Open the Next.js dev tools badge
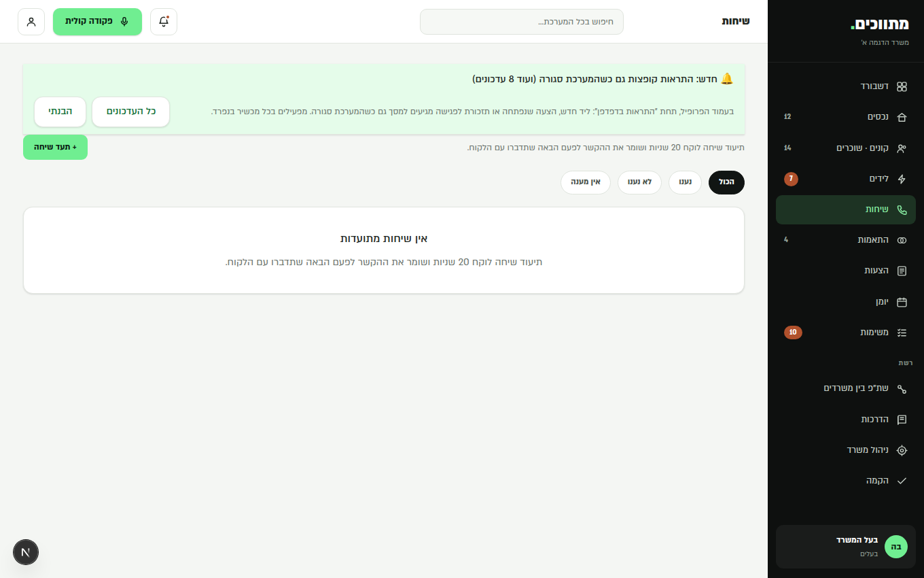 coord(26,552)
